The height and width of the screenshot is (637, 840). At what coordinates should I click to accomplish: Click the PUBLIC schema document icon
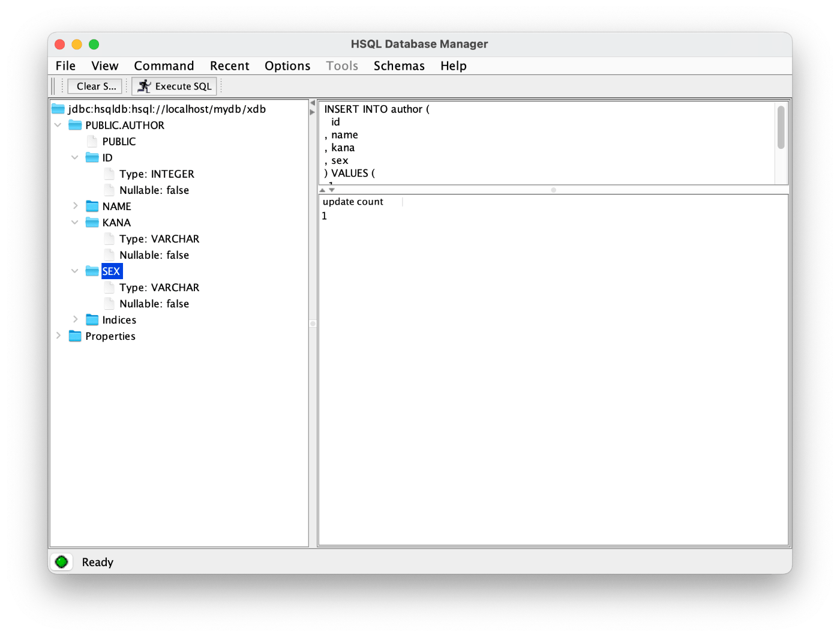92,141
